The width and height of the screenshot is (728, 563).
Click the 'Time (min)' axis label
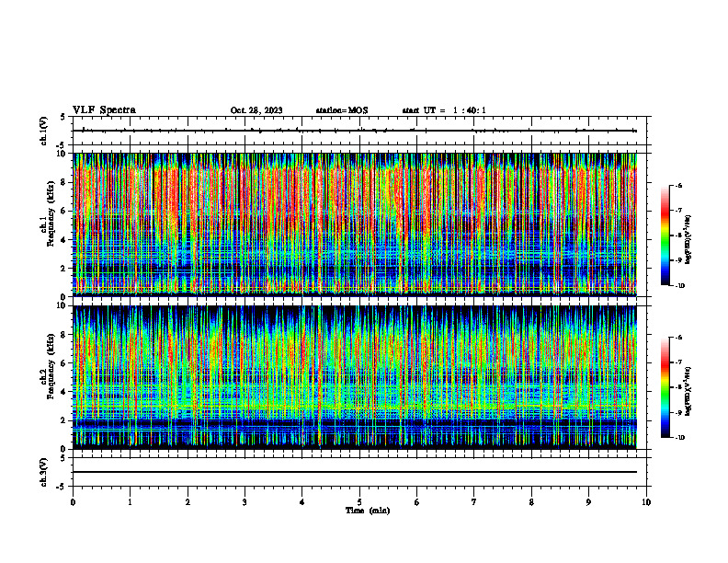(x=368, y=511)
